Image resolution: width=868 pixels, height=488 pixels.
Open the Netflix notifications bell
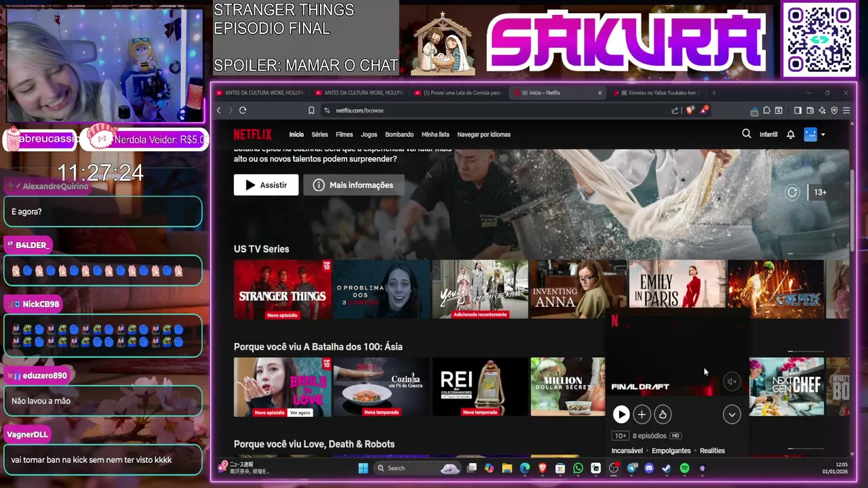[791, 134]
